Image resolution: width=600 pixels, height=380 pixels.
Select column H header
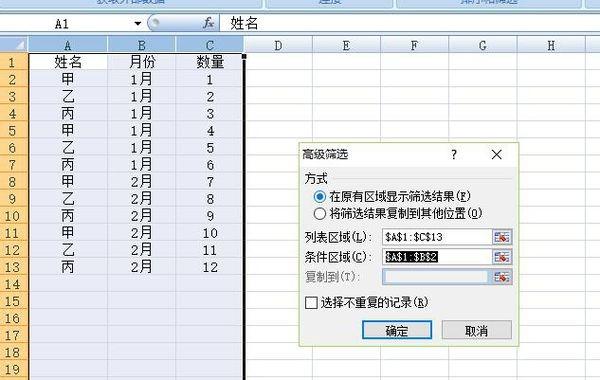tap(551, 45)
